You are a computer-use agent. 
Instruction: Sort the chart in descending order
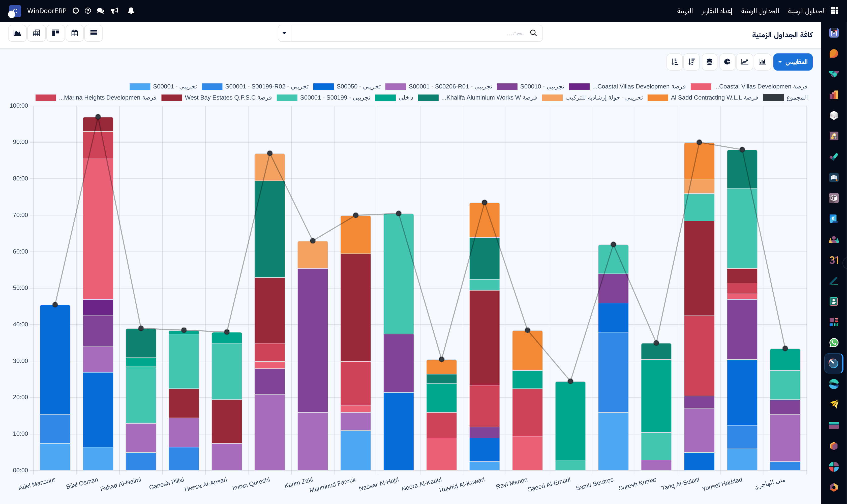tap(691, 62)
